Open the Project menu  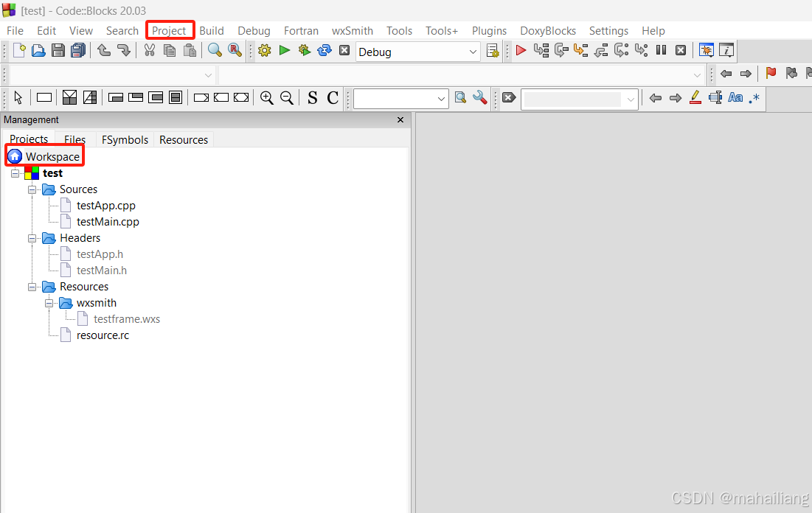[x=169, y=30]
